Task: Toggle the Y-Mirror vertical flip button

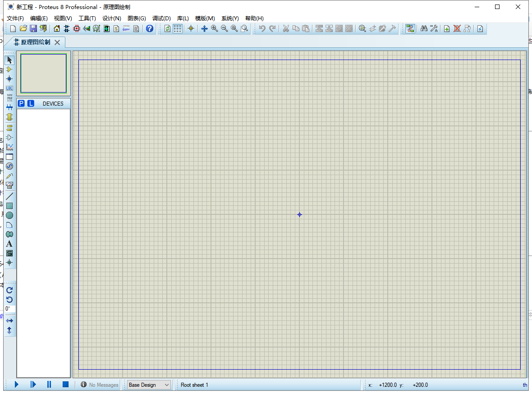Action: click(9, 330)
